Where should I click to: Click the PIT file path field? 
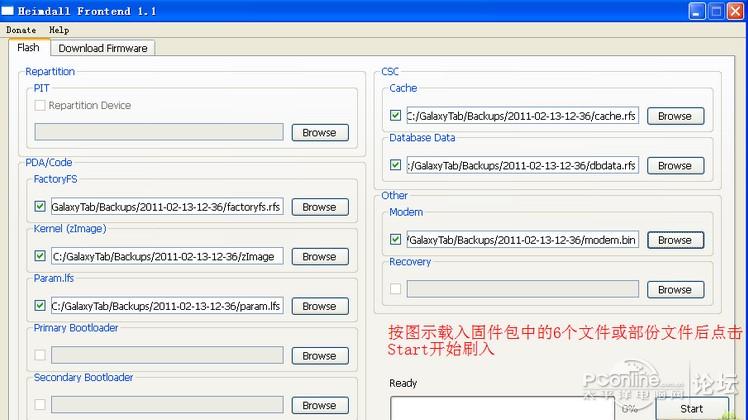(x=159, y=132)
